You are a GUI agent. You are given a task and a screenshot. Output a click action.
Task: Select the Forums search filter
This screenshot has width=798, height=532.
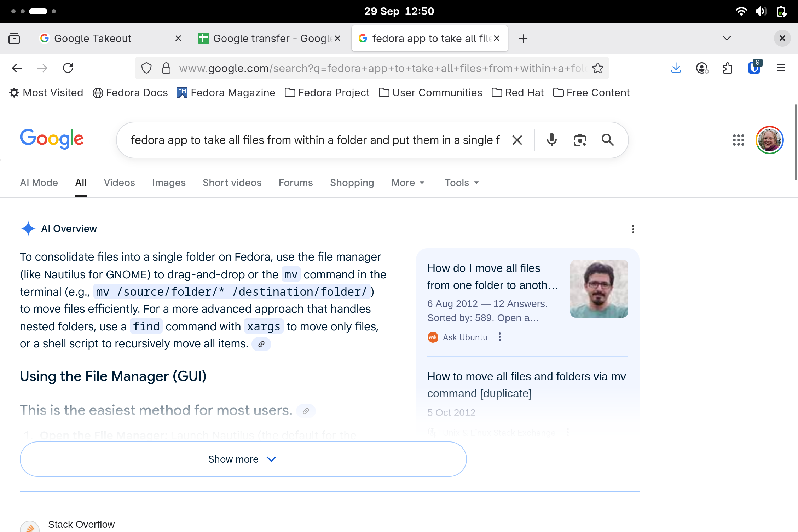(x=296, y=183)
